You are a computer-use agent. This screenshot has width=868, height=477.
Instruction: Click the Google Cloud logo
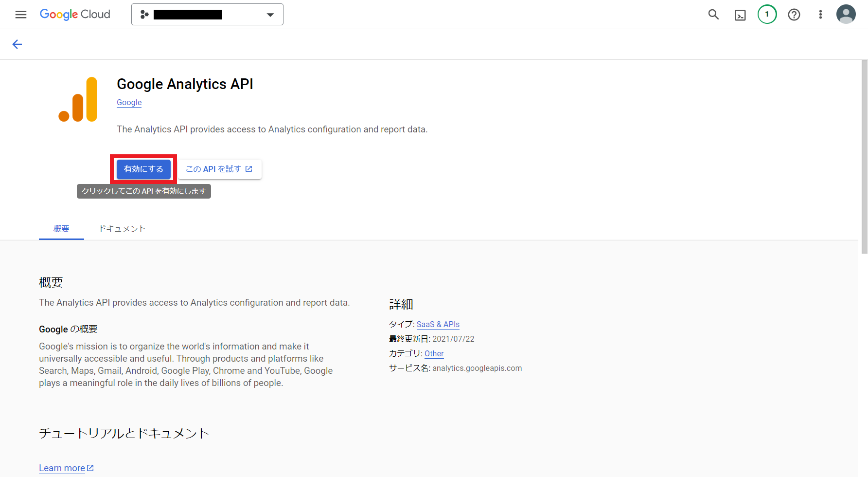[x=75, y=15]
